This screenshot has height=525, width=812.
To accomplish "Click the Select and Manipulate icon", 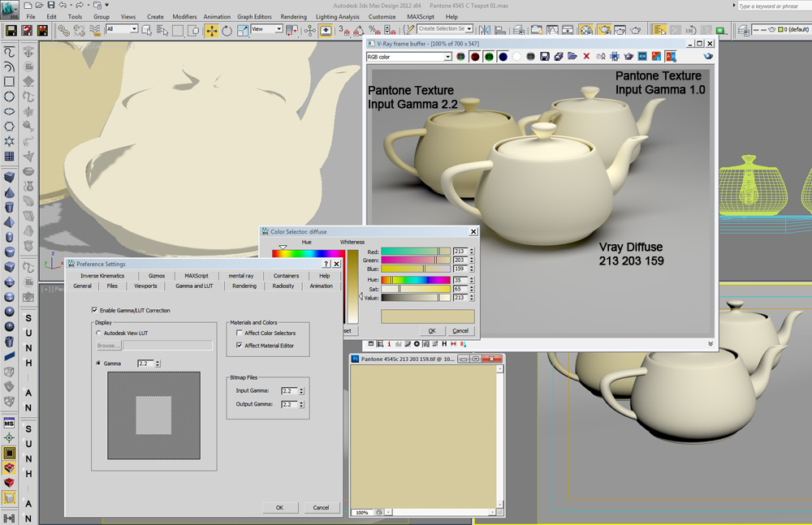I will [x=309, y=31].
